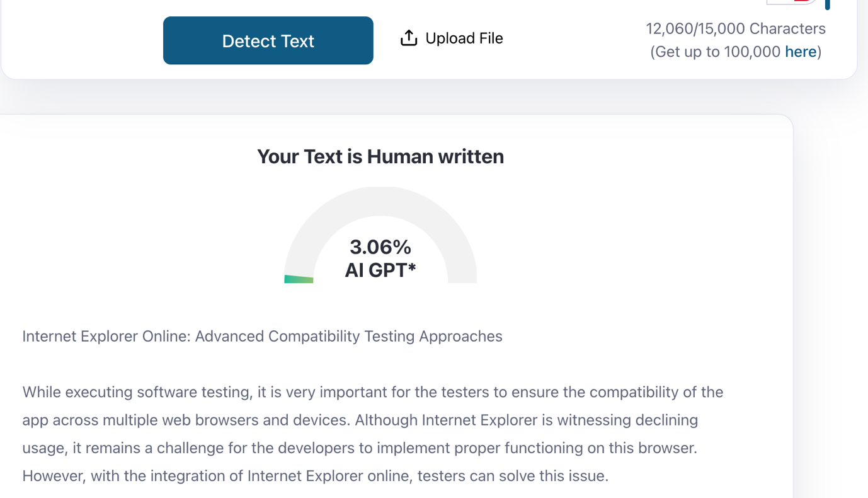Click the line starting 'app across multiple web browsers'
Viewport: 868px width, 498px height.
360,420
